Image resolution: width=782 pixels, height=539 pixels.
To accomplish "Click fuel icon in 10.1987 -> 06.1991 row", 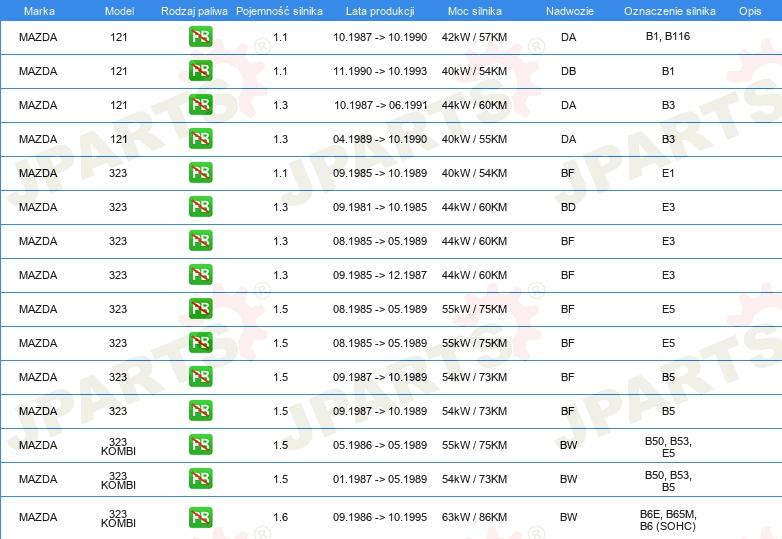I will pyautogui.click(x=200, y=105).
